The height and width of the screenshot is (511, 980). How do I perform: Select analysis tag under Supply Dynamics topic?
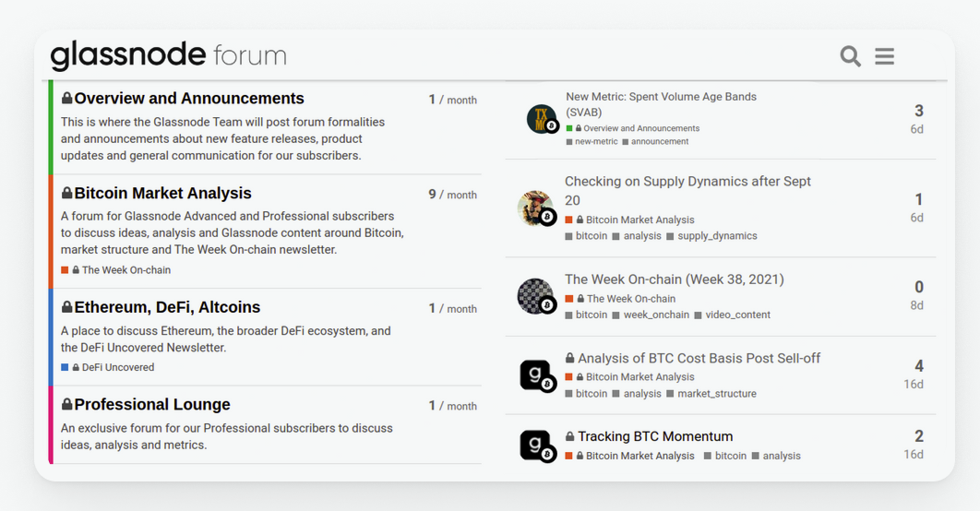point(637,236)
